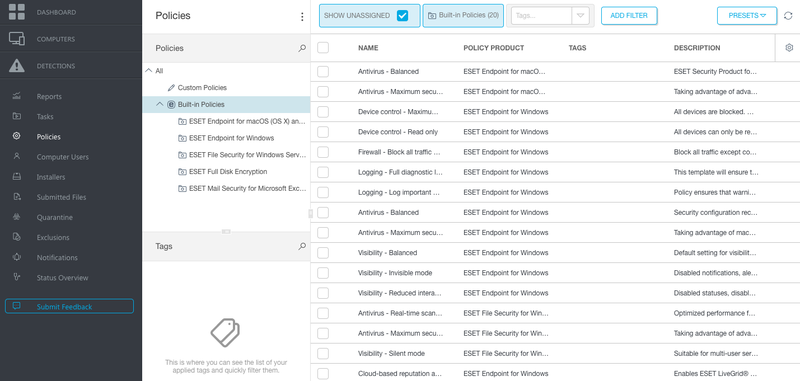Image resolution: width=800 pixels, height=381 pixels.
Task: Click the Submitted Files icon
Action: pyautogui.click(x=17, y=197)
